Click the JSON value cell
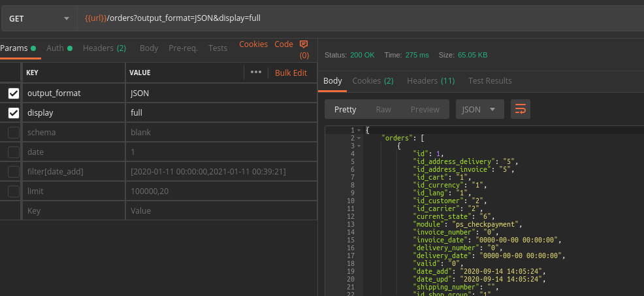644x296 pixels. point(221,93)
